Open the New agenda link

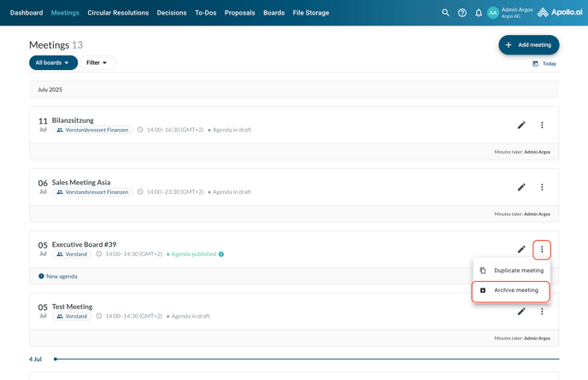point(58,277)
